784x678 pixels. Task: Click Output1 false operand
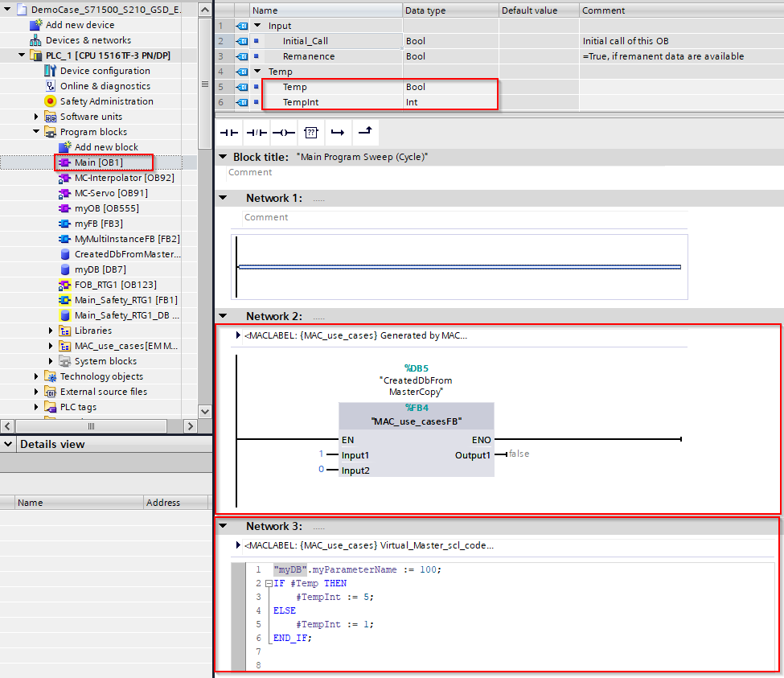(519, 454)
